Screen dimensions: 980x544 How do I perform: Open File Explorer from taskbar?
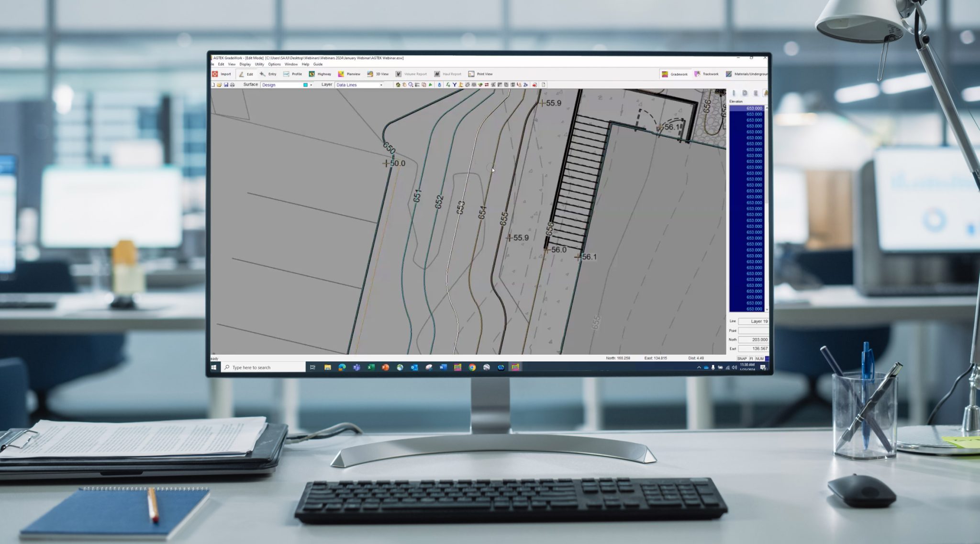328,367
